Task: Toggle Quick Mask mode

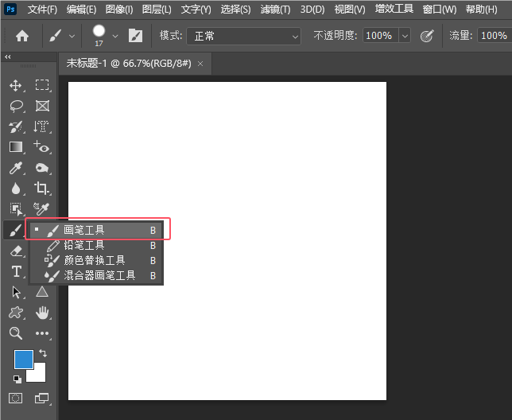Action: (15, 398)
